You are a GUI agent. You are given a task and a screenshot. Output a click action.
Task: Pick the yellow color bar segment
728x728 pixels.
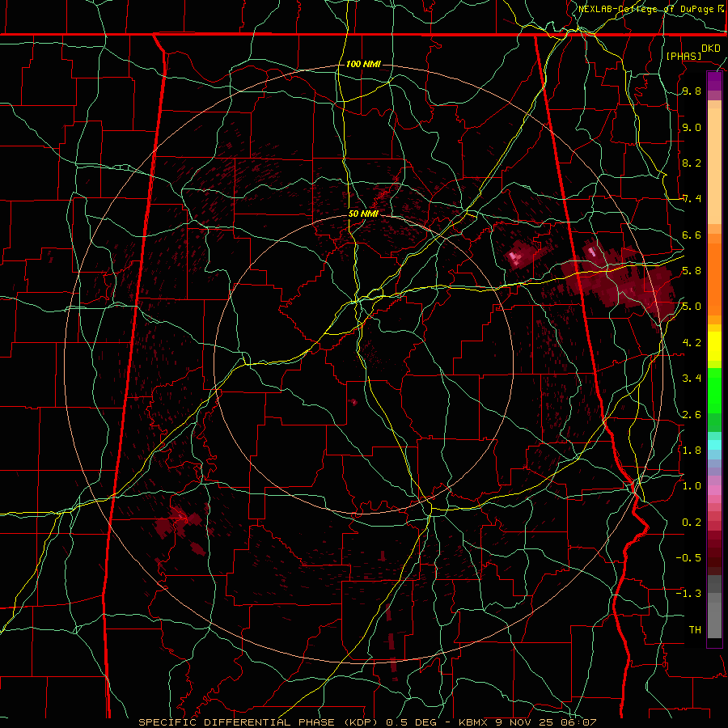coord(714,346)
